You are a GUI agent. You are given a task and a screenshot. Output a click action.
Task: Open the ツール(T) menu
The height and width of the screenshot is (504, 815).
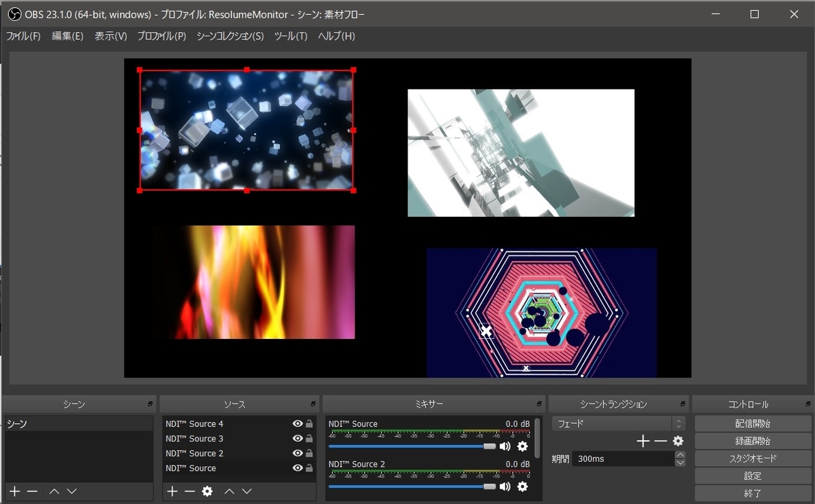tap(291, 36)
